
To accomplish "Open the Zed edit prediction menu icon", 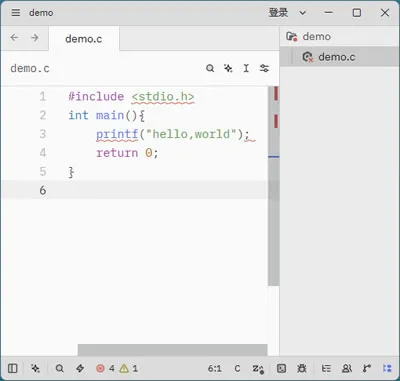I will click(258, 369).
